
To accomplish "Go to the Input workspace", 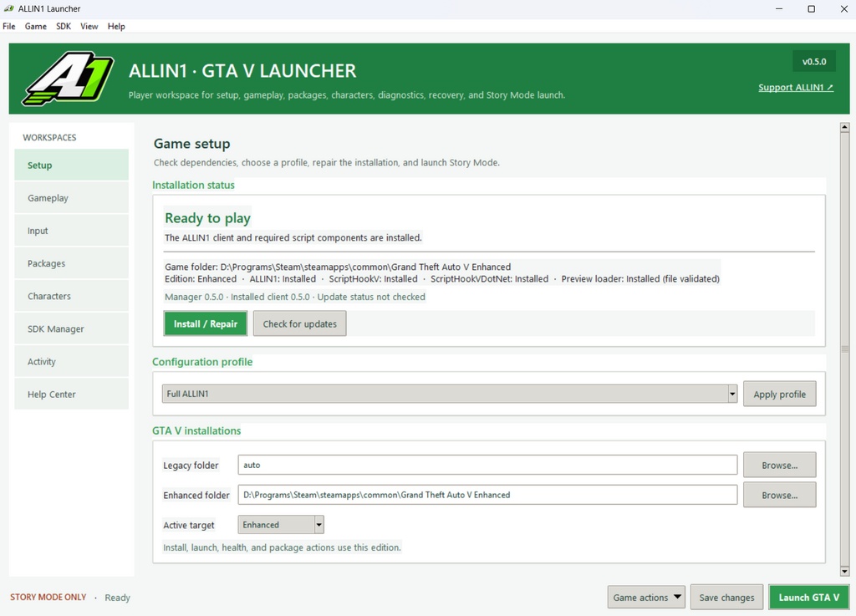I will tap(72, 230).
